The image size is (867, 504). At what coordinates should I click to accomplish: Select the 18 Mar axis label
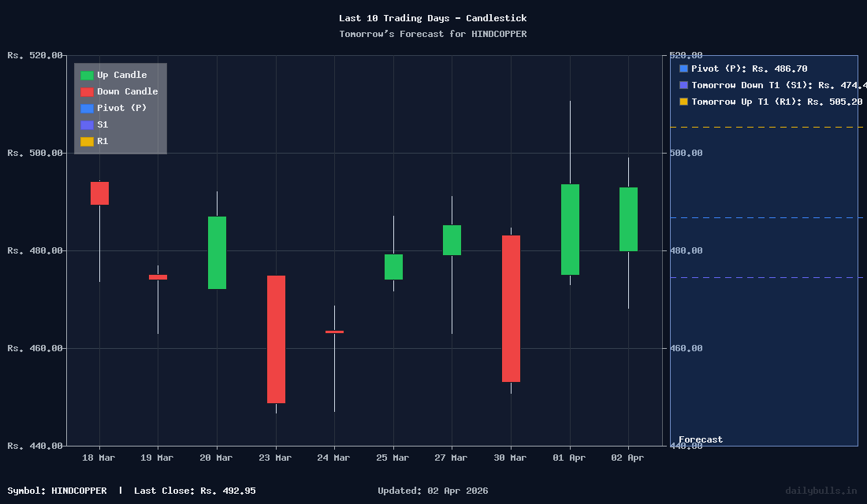(x=98, y=458)
